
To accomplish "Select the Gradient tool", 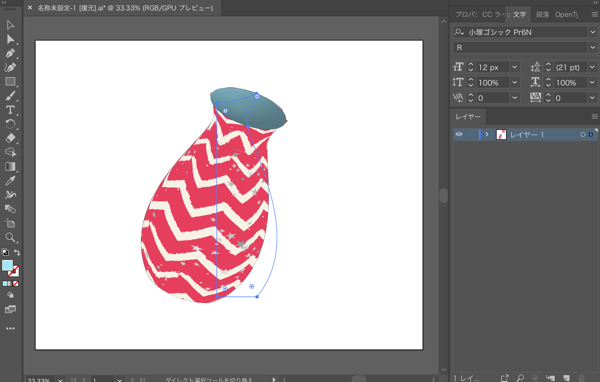I will click(x=10, y=167).
